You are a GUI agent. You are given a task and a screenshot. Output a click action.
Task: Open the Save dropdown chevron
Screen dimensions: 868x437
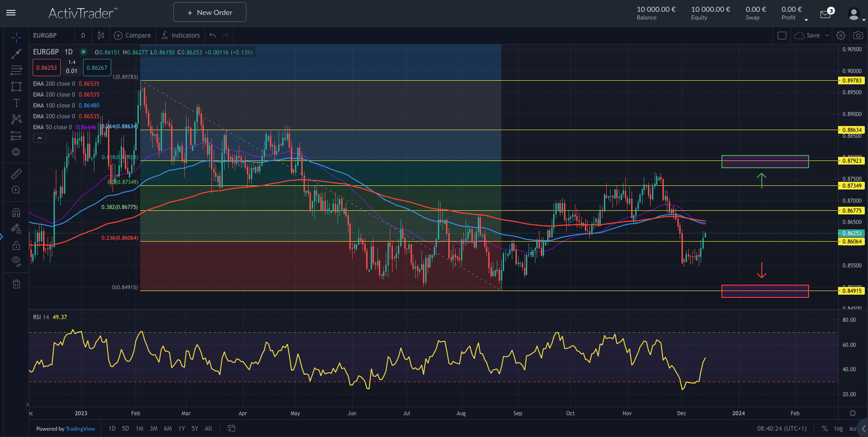826,35
